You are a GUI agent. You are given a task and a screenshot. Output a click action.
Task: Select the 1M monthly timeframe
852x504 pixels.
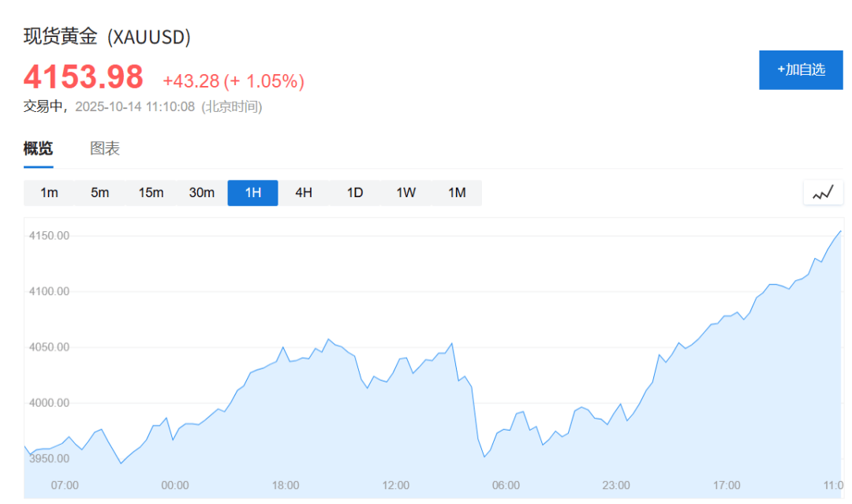(457, 193)
